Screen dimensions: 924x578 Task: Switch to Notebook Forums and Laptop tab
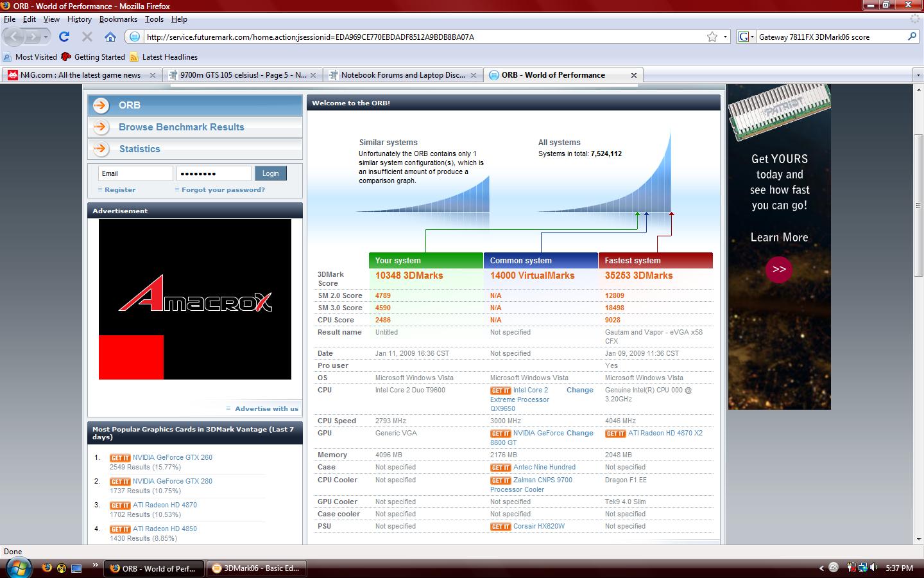tap(402, 75)
